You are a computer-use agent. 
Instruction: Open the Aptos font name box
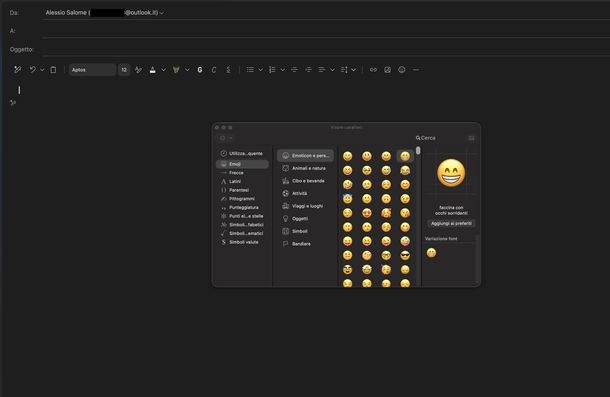coord(92,70)
